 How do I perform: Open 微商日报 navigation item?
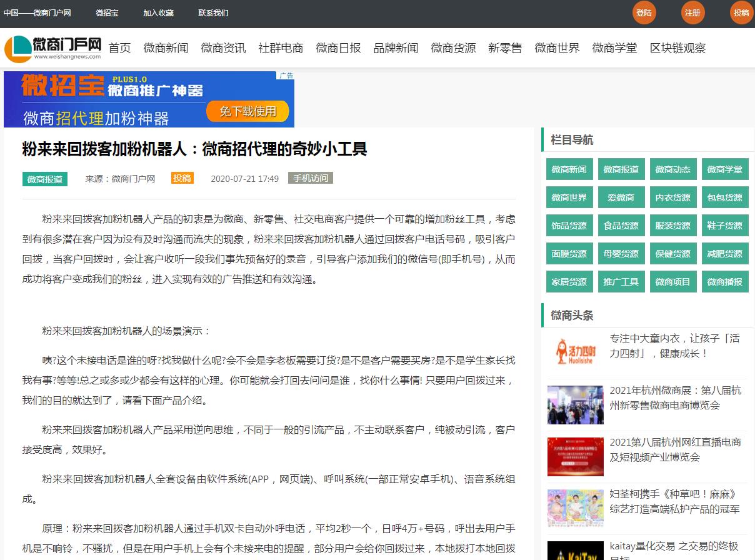tap(338, 48)
